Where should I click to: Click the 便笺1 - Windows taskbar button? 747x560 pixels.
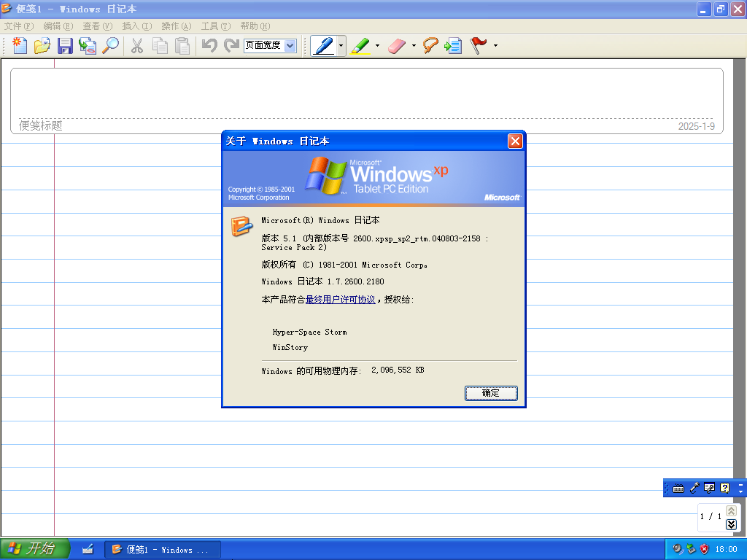coord(162,550)
